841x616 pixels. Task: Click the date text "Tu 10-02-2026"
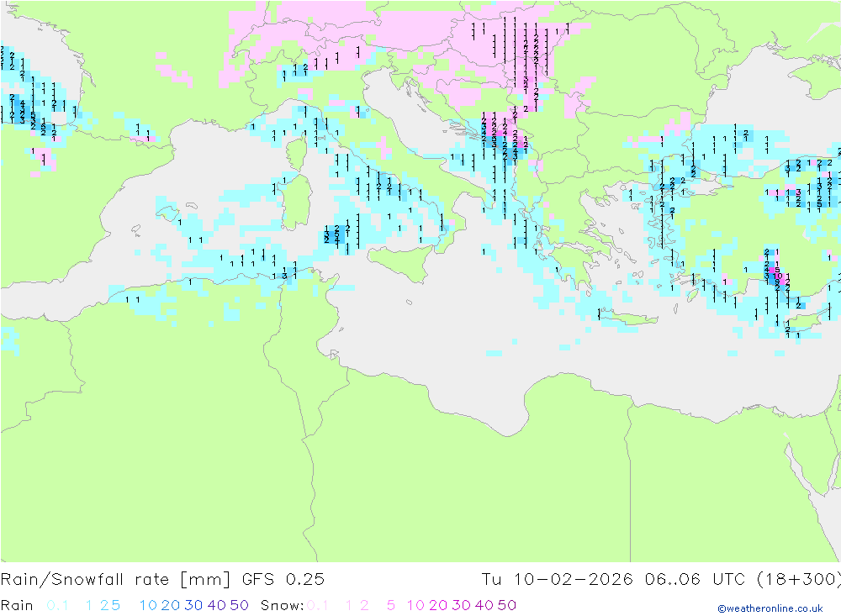point(558,580)
